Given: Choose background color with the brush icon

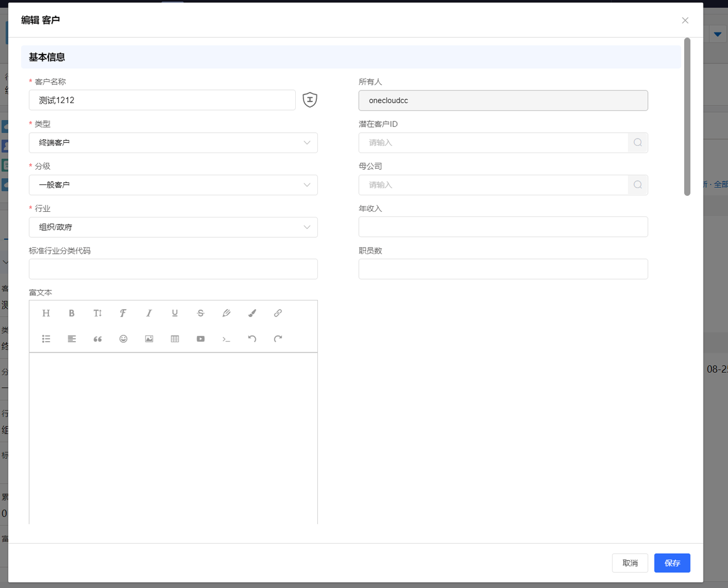Looking at the screenshot, I should (252, 313).
